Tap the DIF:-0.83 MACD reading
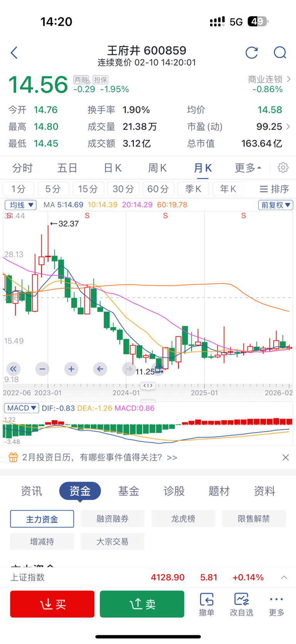 tap(58, 408)
